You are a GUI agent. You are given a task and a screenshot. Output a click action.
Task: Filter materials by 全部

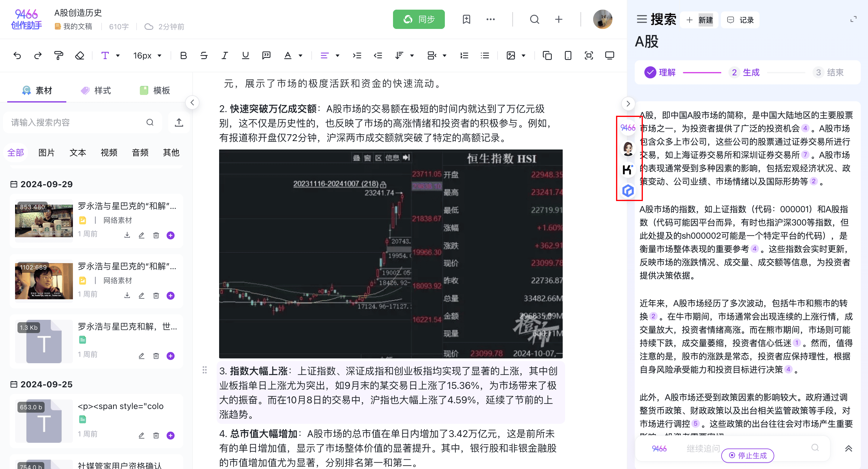pos(15,153)
